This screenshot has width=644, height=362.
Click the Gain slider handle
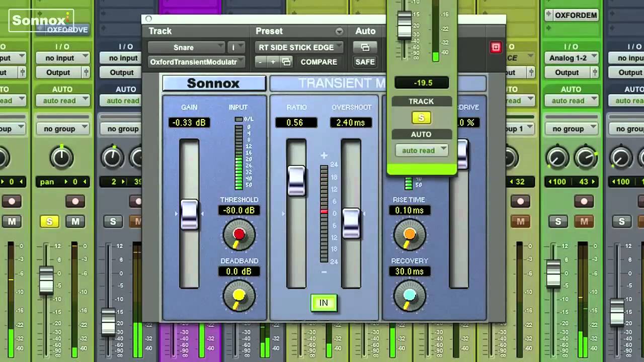click(x=189, y=215)
